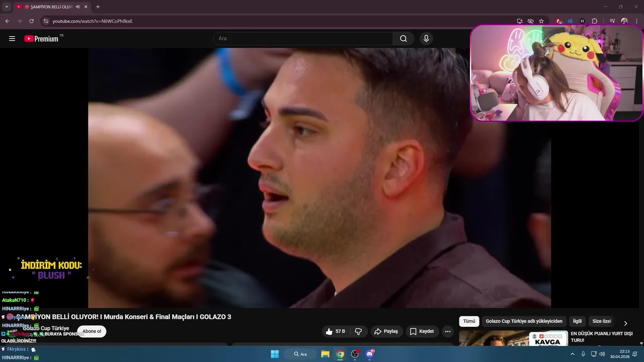Click the video player frame to pause

point(319,177)
